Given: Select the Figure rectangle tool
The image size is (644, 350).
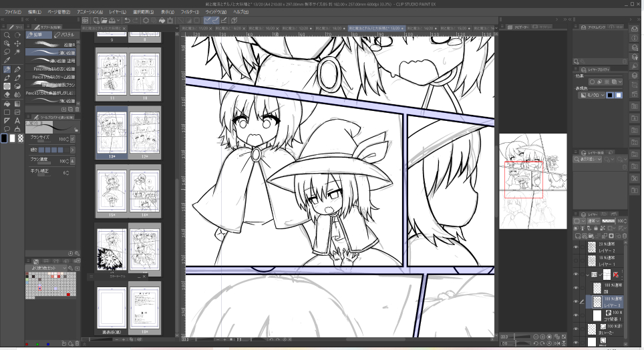Looking at the screenshot, I should (x=7, y=112).
